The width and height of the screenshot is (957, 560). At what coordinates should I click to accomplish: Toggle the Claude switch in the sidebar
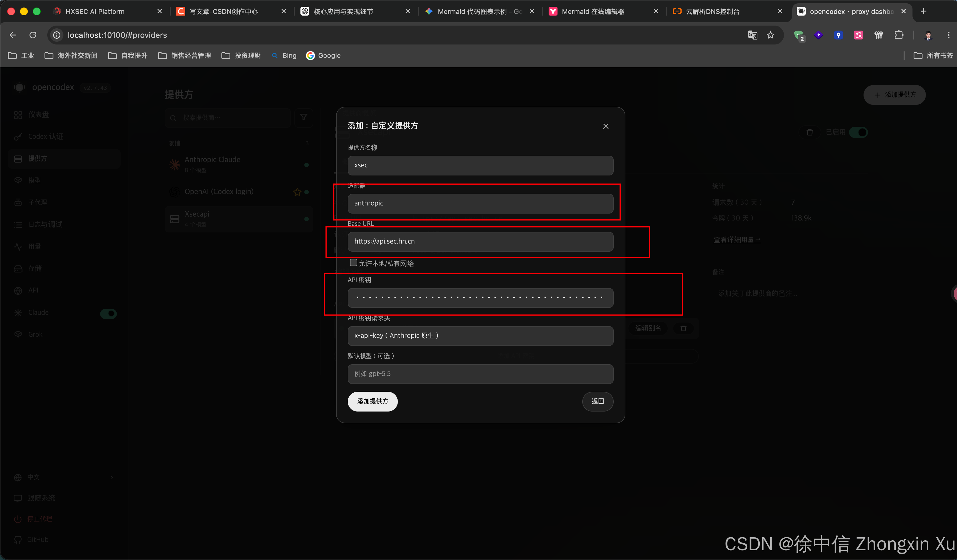[x=108, y=313]
